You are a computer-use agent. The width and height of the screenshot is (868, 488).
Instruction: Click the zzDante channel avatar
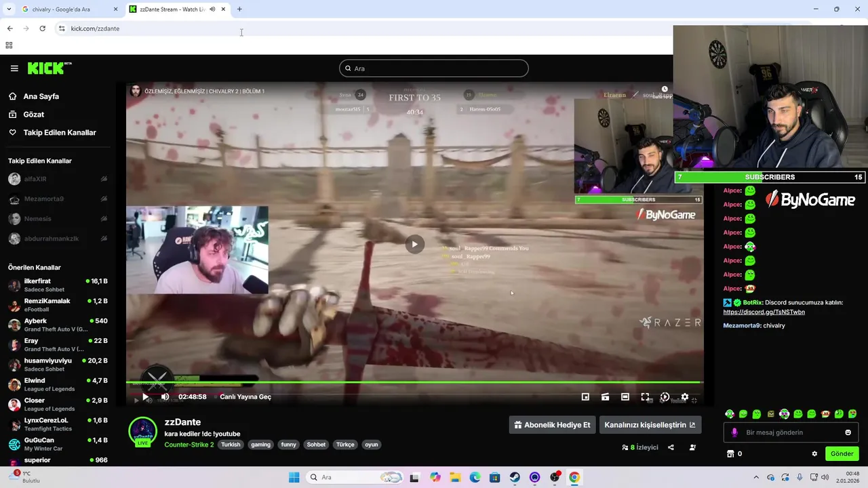142,431
